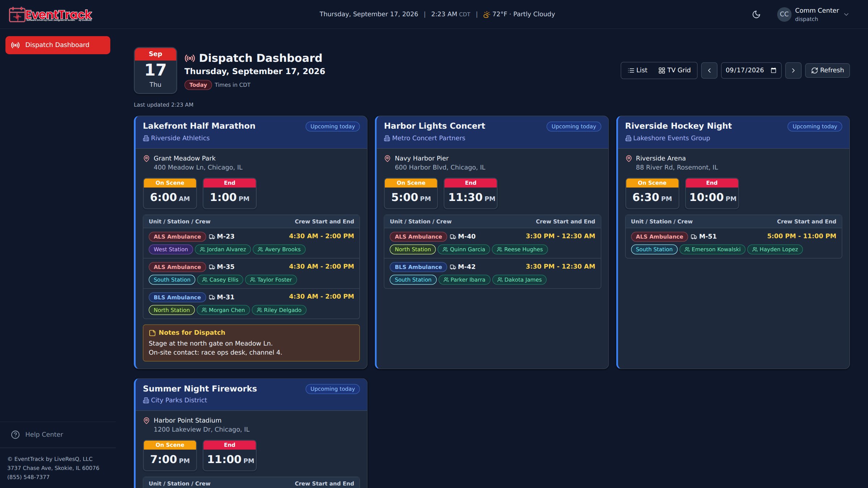Click the date field 09/17/2026

(x=751, y=70)
